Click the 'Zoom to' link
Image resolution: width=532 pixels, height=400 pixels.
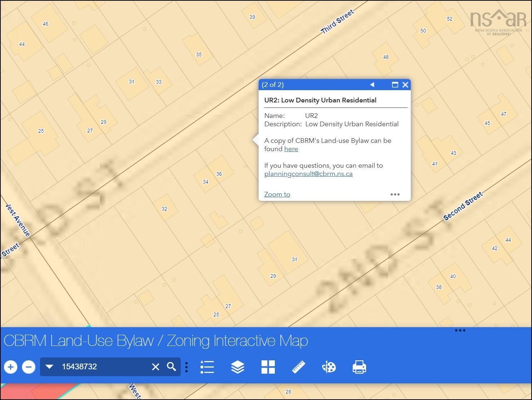(x=277, y=194)
